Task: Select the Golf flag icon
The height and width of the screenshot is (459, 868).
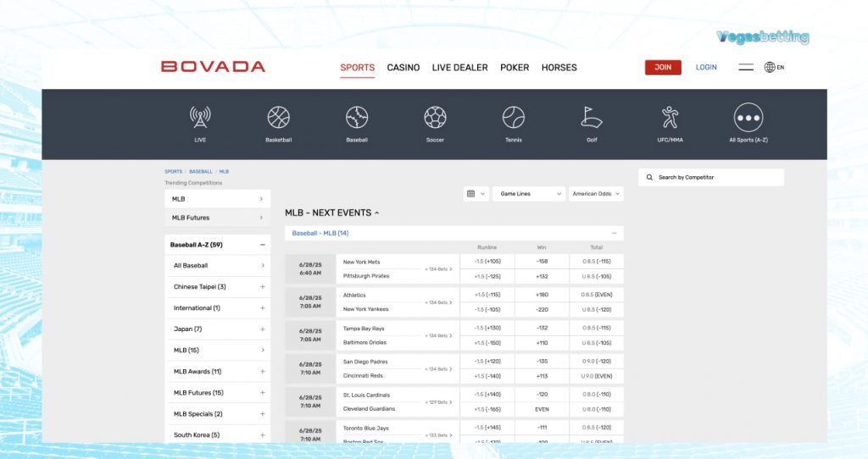Action: (x=592, y=117)
